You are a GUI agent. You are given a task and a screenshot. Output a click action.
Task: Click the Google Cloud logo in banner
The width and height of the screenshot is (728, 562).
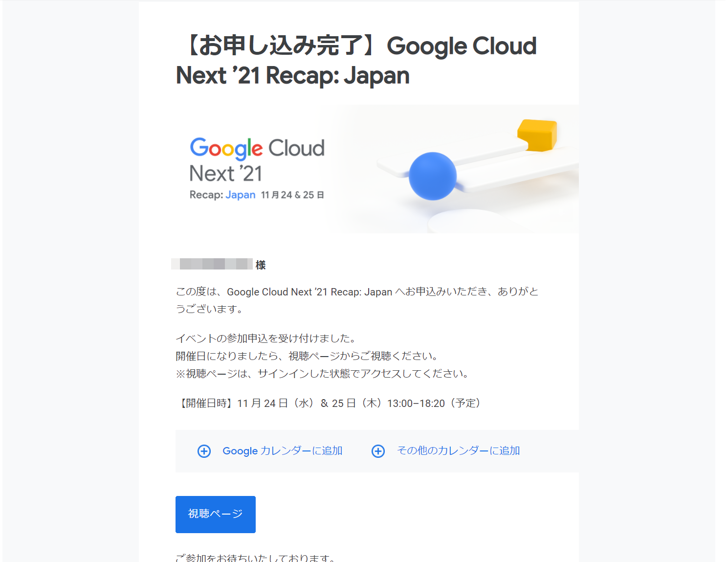pos(257,148)
